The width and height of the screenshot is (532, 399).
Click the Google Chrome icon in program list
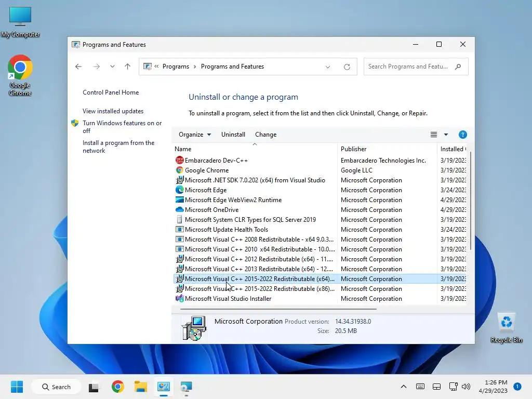179,170
